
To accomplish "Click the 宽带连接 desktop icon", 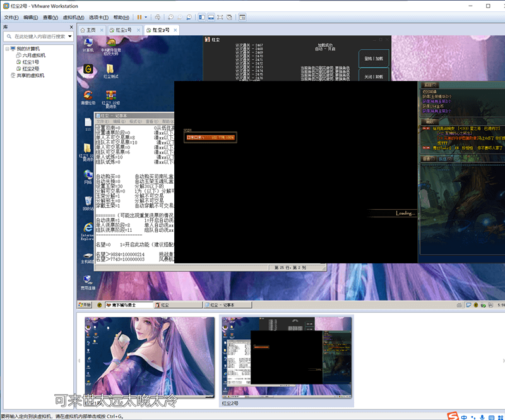I will click(88, 283).
